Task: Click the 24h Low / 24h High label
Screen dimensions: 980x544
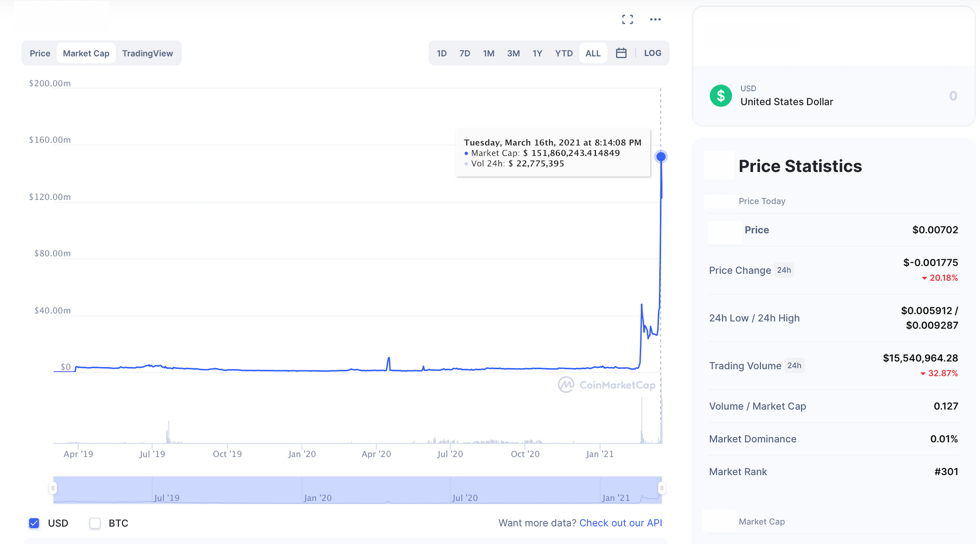Action: point(754,318)
